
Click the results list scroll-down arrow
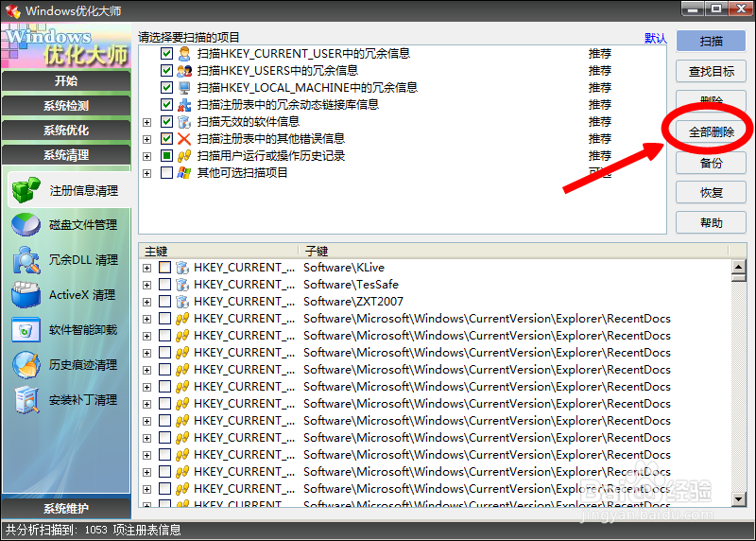point(739,498)
